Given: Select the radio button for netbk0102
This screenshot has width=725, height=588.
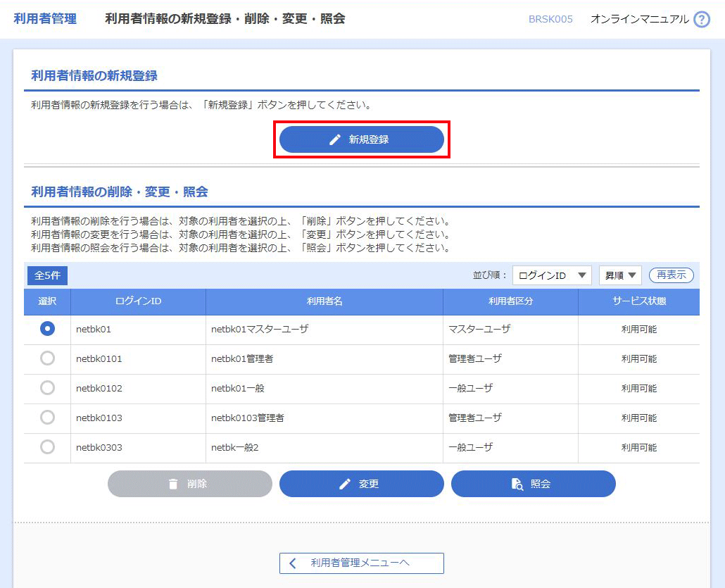Looking at the screenshot, I should pos(47,388).
